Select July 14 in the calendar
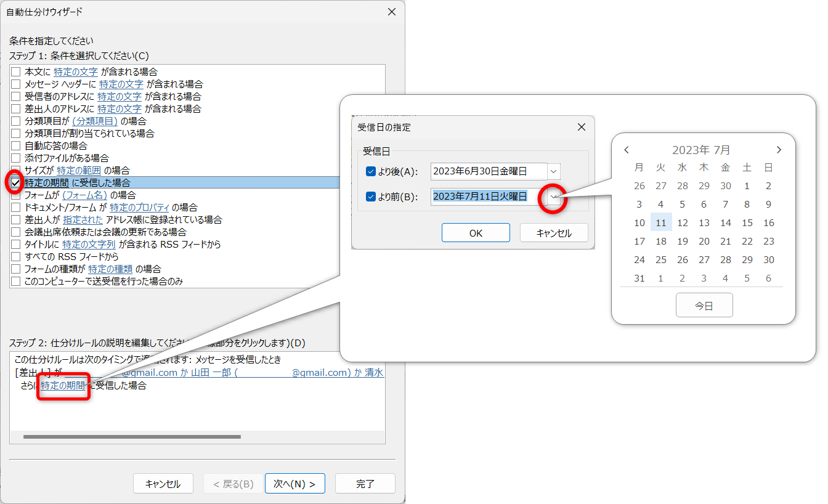828x504 pixels. click(726, 223)
